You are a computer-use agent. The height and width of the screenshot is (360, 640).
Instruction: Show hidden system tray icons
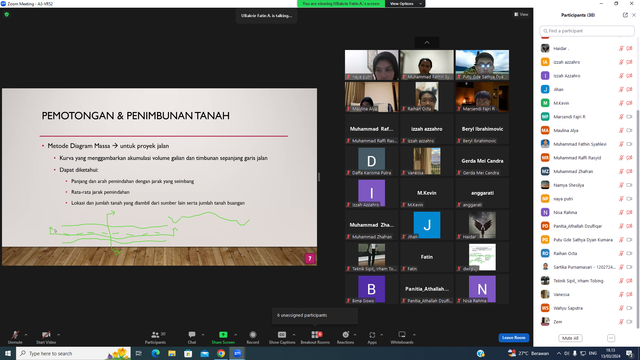[x=558, y=353]
